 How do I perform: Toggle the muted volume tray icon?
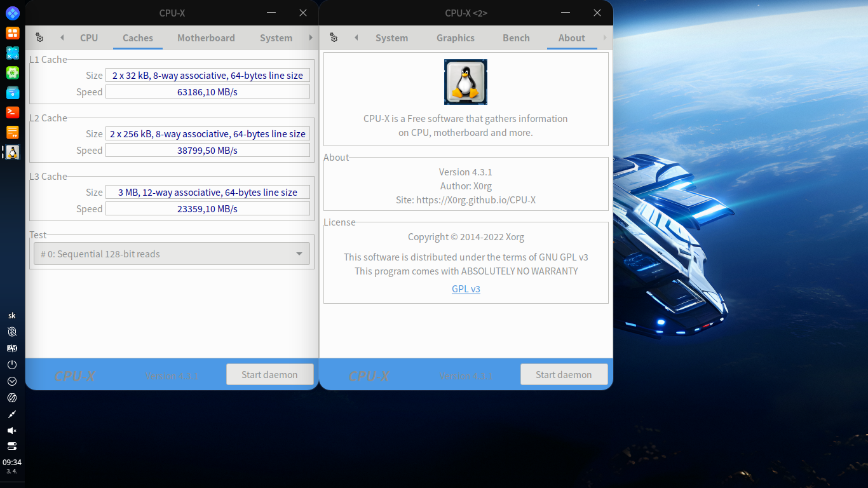(12, 431)
